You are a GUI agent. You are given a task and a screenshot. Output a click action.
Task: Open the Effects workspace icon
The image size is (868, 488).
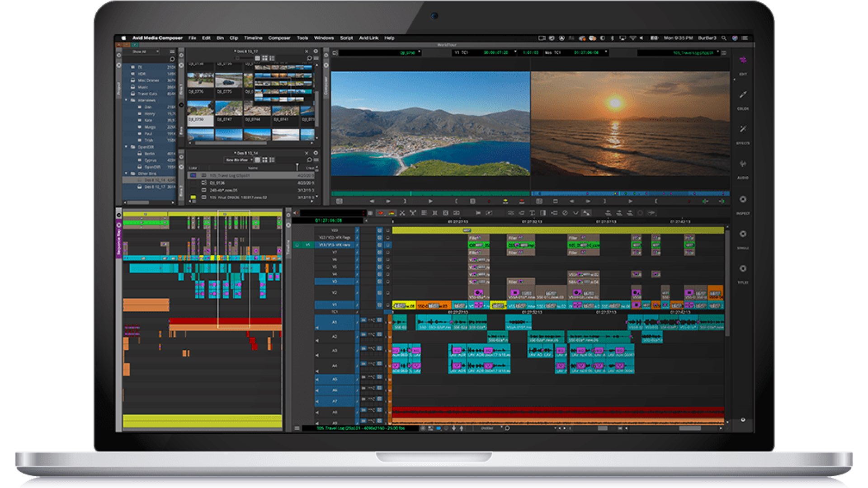pos(743,129)
